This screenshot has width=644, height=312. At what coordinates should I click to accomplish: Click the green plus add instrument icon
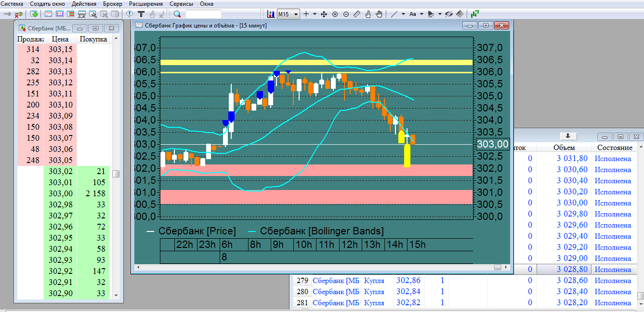pyautogui.click(x=34, y=14)
